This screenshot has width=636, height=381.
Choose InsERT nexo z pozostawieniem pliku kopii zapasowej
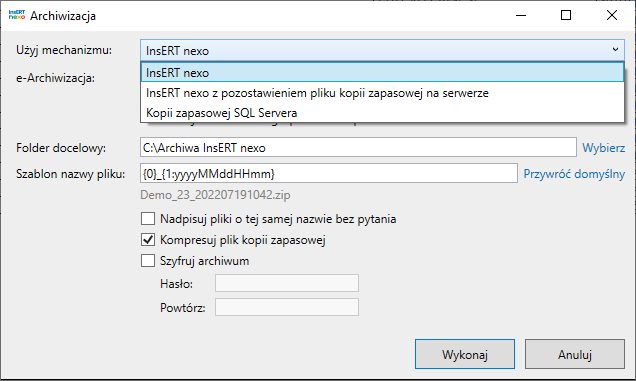click(382, 93)
